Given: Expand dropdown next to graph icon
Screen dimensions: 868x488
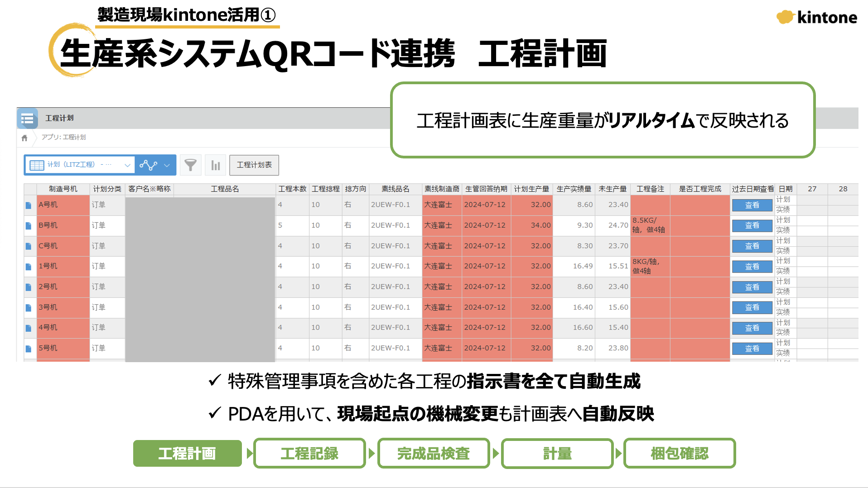Looking at the screenshot, I should 167,165.
